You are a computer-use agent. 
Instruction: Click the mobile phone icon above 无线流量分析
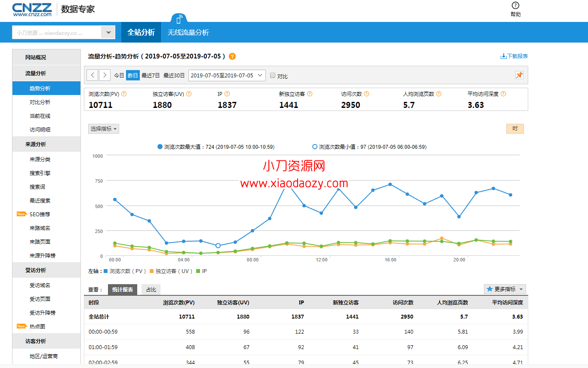coord(179,19)
